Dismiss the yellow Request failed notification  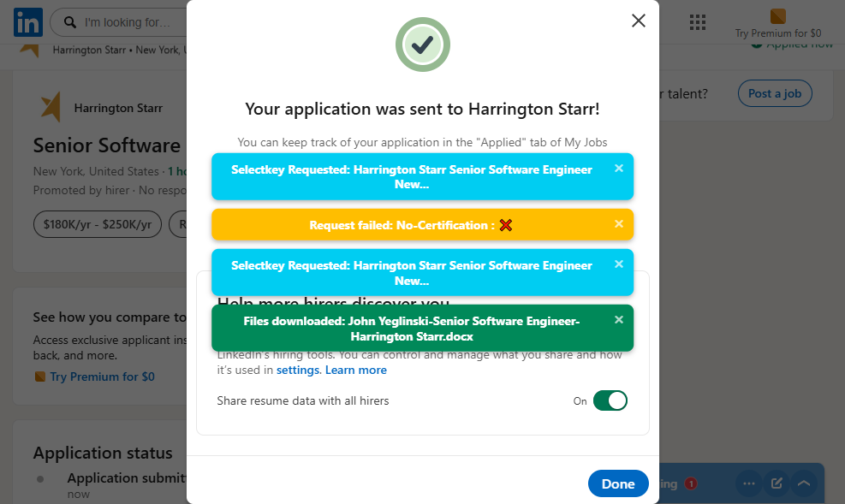tap(619, 224)
